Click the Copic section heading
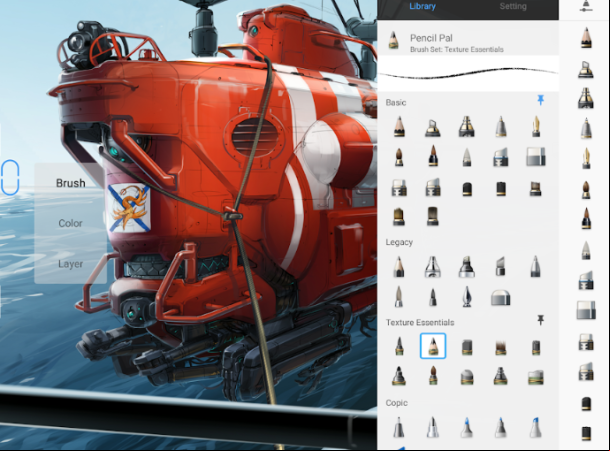Viewport: 610px width, 451px height. [x=397, y=403]
